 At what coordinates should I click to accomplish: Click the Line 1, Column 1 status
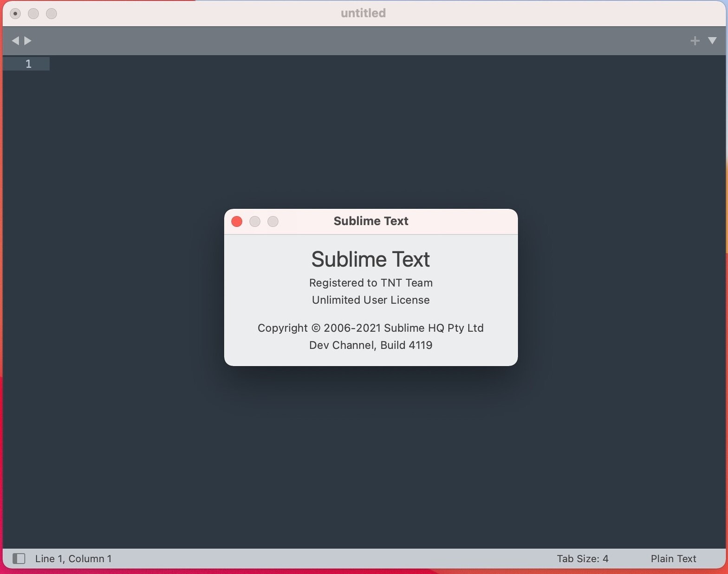pyautogui.click(x=73, y=558)
